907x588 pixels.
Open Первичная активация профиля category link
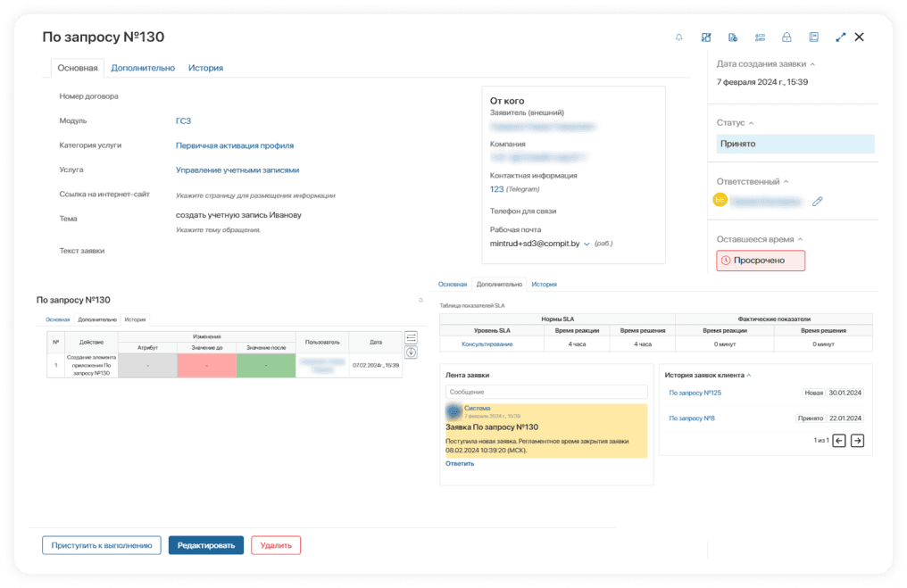tap(235, 145)
